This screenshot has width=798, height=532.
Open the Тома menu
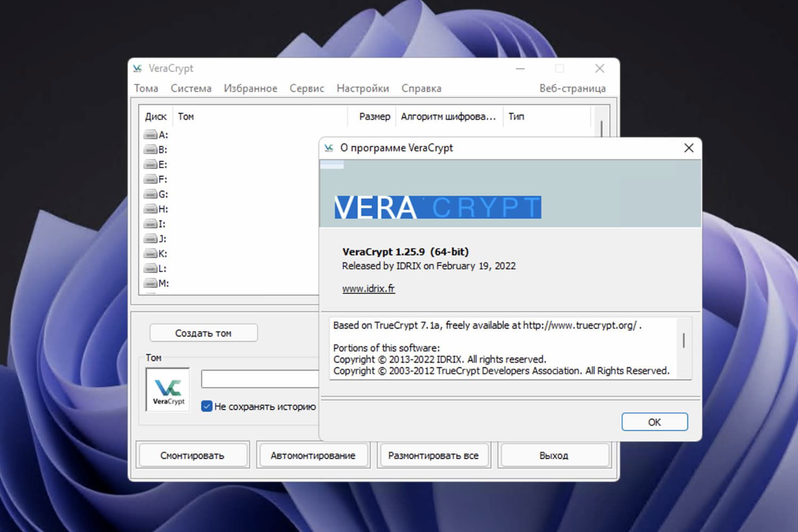click(x=146, y=88)
